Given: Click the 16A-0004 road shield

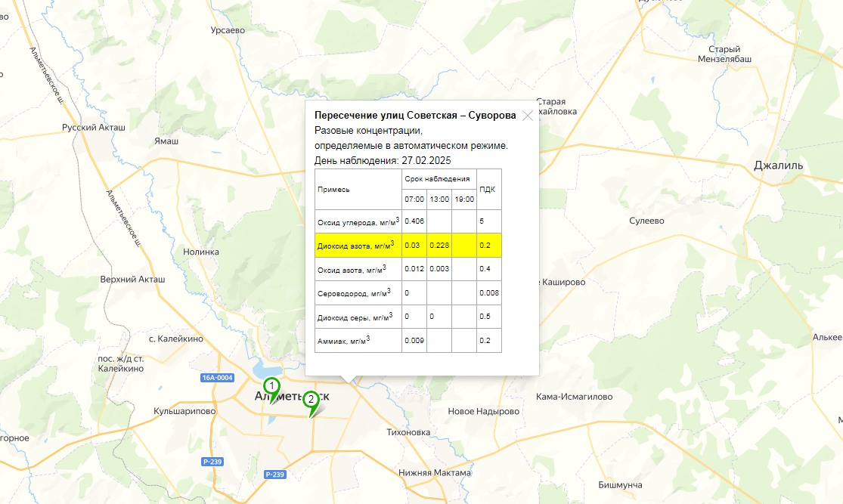Looking at the screenshot, I should [217, 378].
